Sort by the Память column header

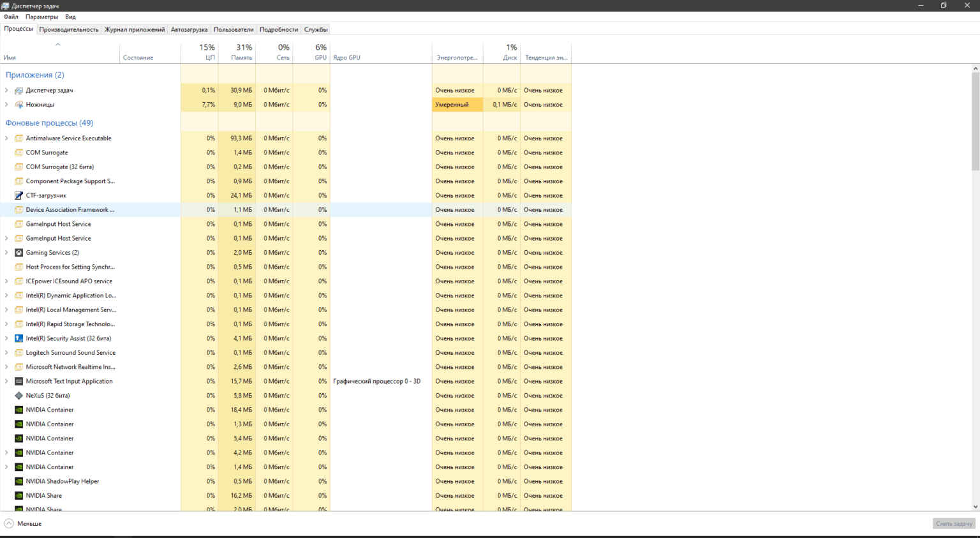(x=237, y=52)
